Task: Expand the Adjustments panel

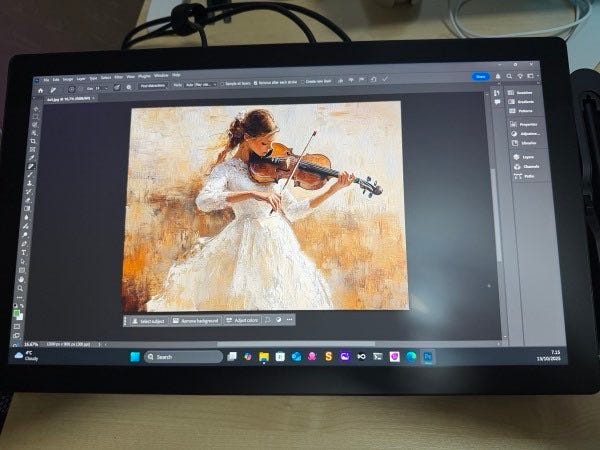Action: pos(525,134)
